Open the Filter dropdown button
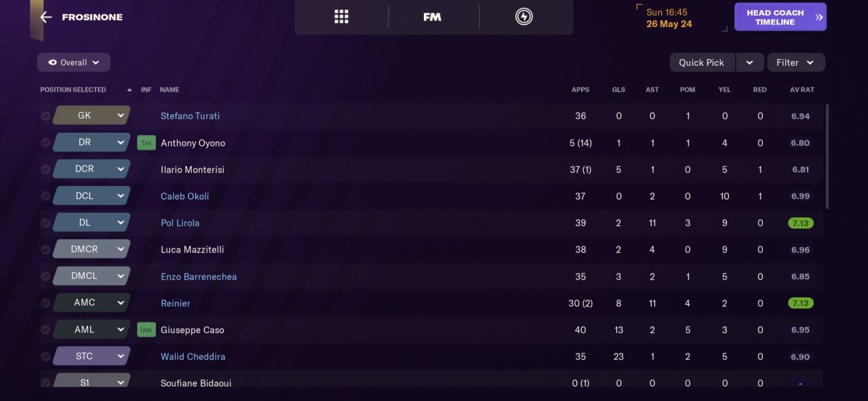Screen dimensions: 868x401 795,62
